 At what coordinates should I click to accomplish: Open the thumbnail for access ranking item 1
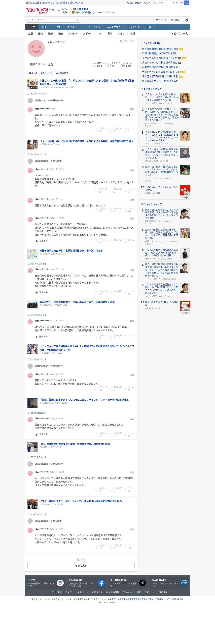(186, 98)
